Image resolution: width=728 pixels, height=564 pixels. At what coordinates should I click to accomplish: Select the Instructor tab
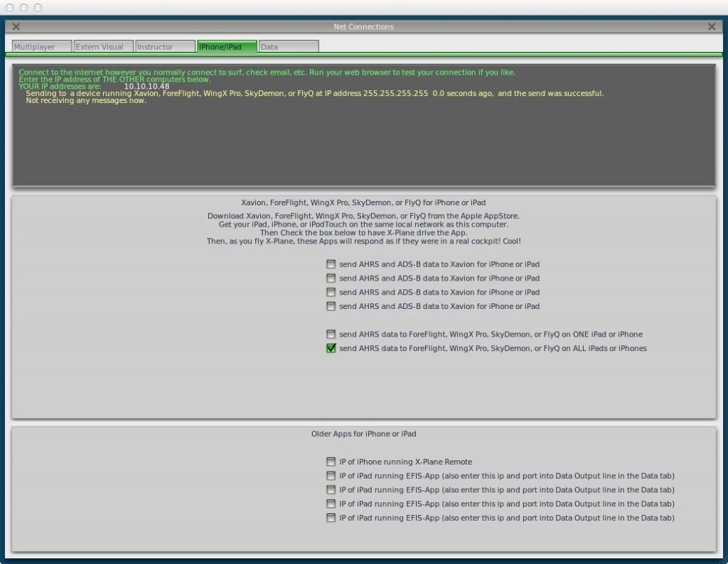pos(165,47)
